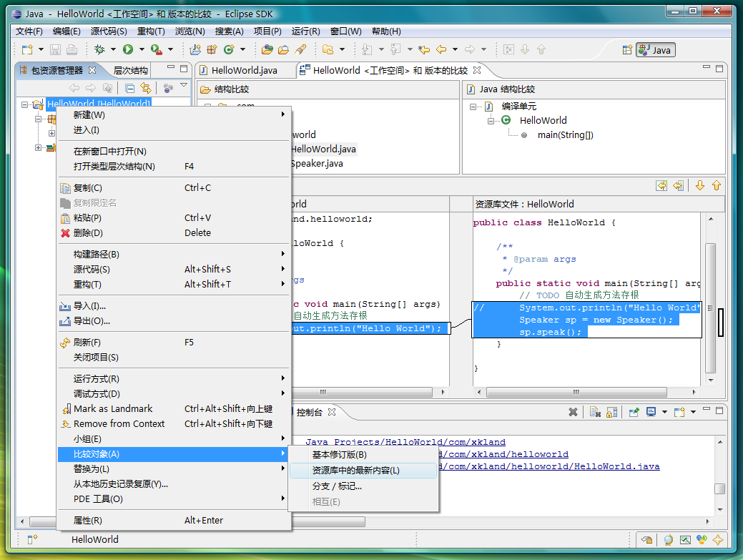This screenshot has height=560, width=743.
Task: Click horizontal scrollbar of right compare pane
Action: (x=576, y=392)
